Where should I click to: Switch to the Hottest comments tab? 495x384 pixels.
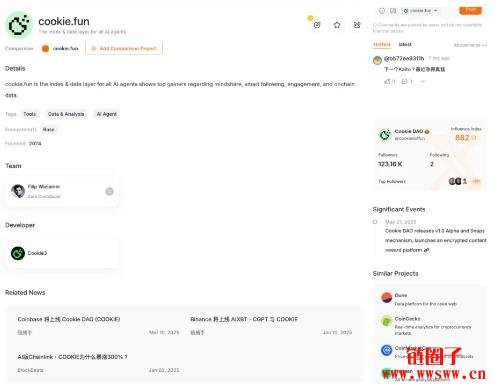382,44
